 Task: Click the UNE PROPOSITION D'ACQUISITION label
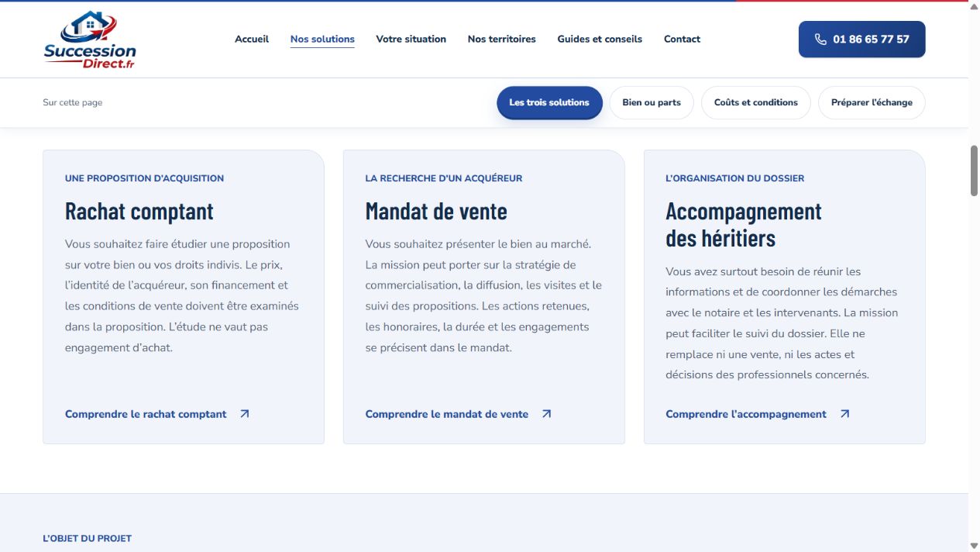(x=144, y=178)
